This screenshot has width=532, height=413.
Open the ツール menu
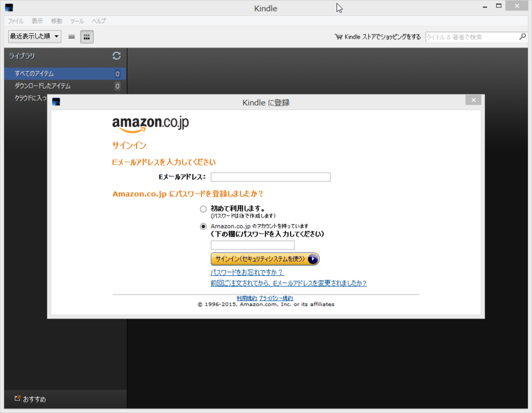[77, 21]
